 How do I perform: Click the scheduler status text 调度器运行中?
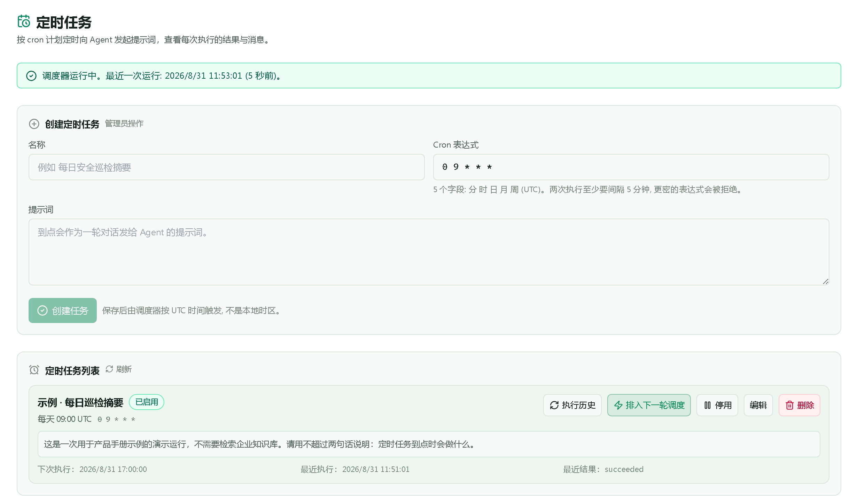pos(162,76)
